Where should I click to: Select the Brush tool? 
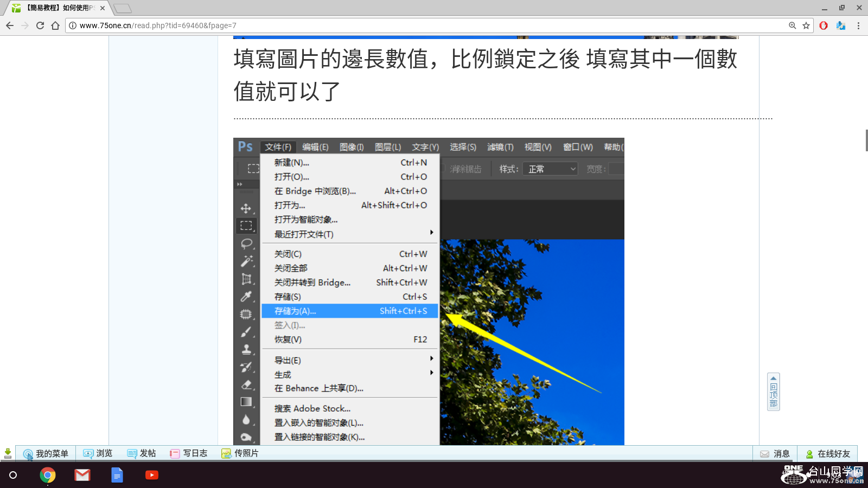[246, 332]
